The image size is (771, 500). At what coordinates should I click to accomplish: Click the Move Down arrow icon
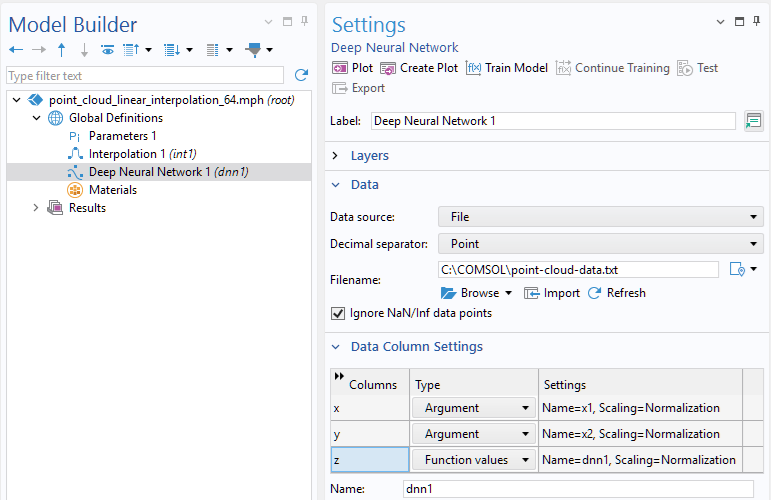[84, 50]
